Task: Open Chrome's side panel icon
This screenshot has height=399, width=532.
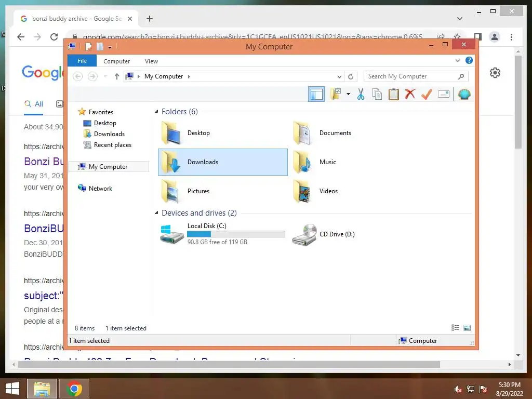Action: tap(478, 37)
